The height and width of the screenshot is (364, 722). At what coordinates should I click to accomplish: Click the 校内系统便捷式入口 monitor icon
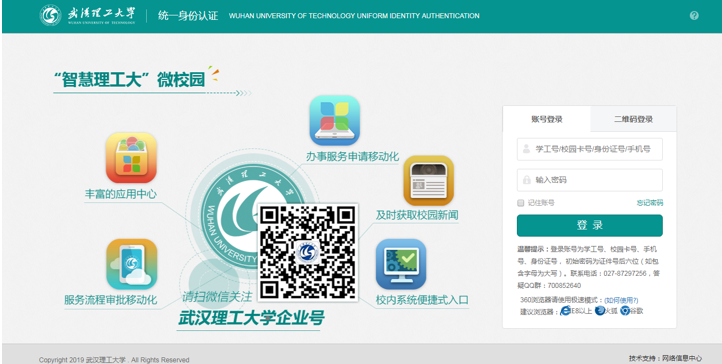[401, 264]
